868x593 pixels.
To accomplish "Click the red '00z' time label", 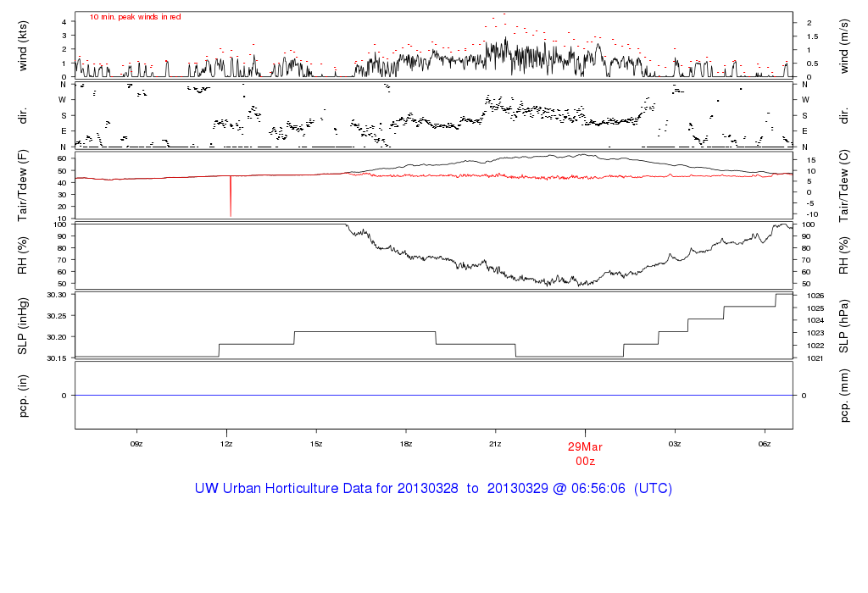I will pos(585,462).
